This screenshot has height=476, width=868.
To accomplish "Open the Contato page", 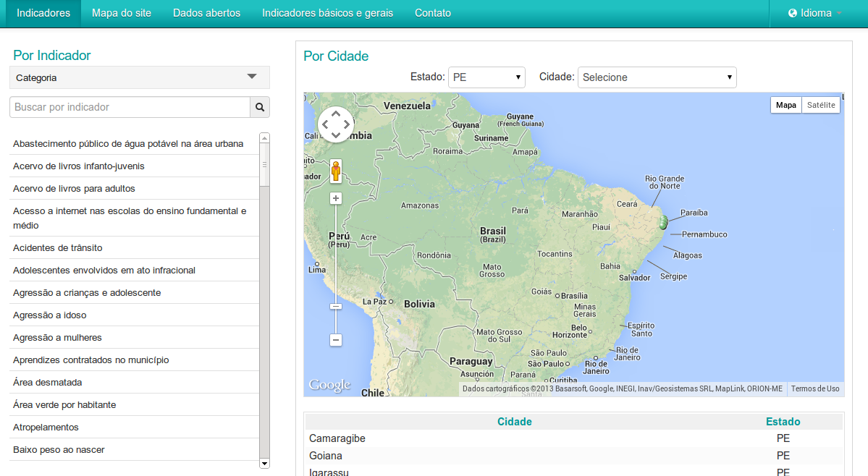I will pyautogui.click(x=432, y=13).
